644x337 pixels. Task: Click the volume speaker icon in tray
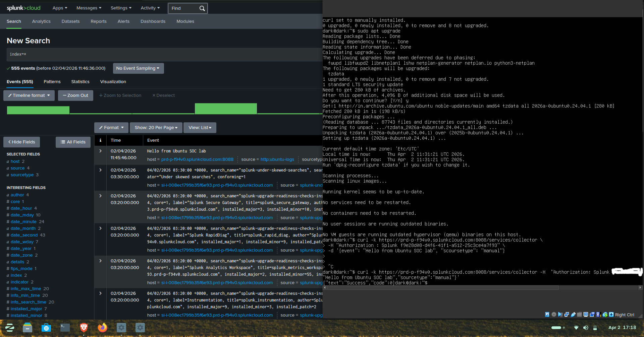tap(585, 328)
